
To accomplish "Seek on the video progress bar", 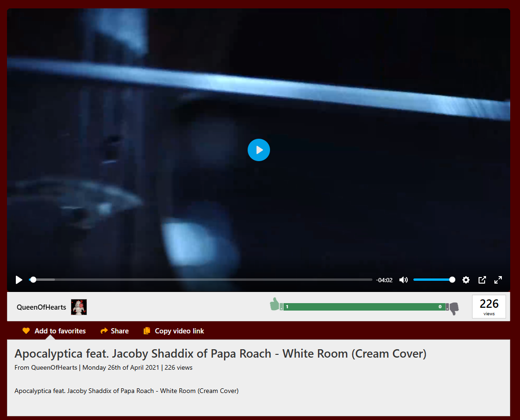I will [x=201, y=280].
